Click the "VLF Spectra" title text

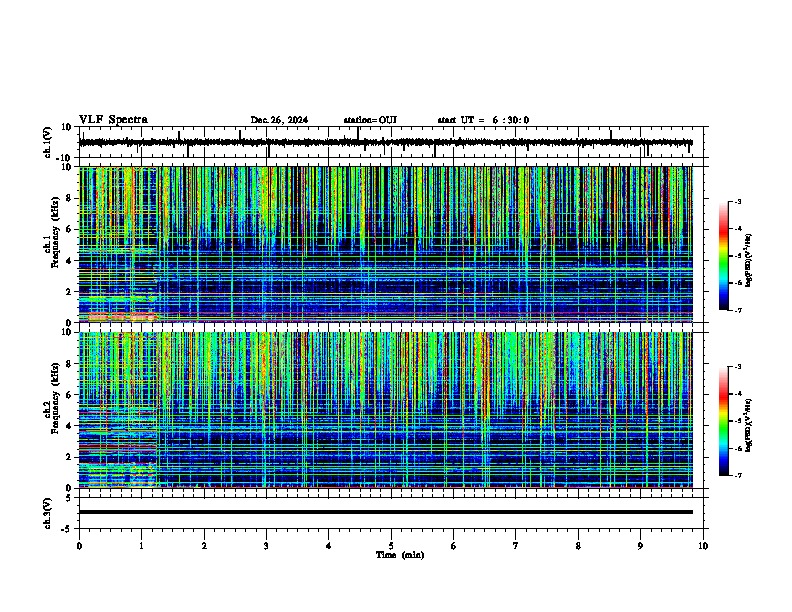pyautogui.click(x=113, y=120)
